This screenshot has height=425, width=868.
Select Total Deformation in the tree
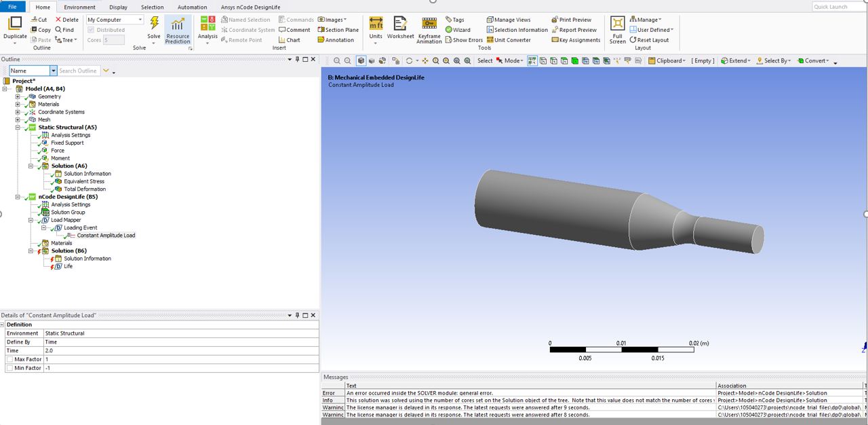pos(85,189)
